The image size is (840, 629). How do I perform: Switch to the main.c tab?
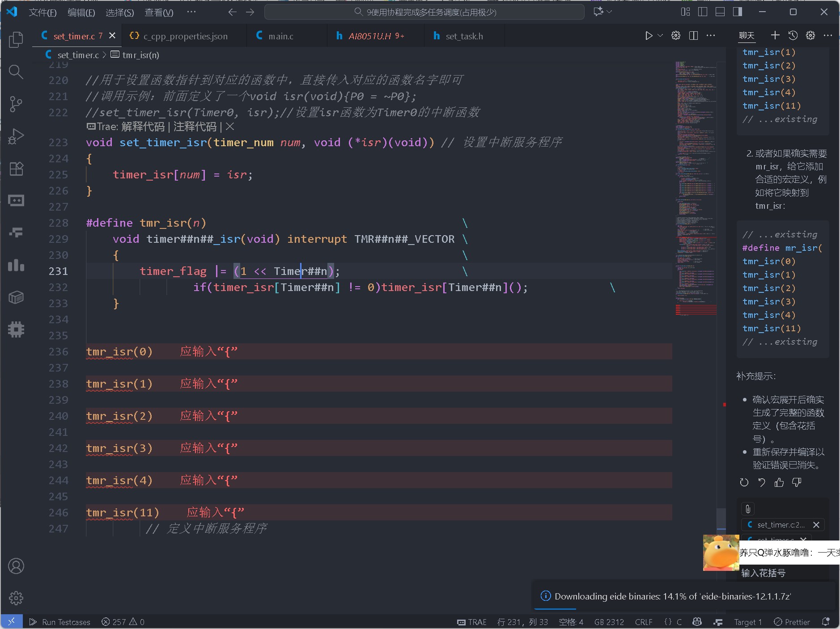coord(280,36)
